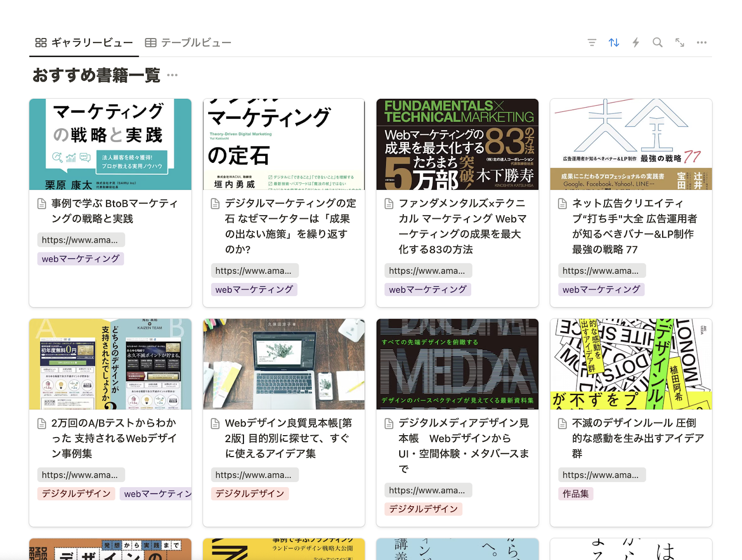Click the 作品集 tag on 不滅のデザインルール card
Viewport: 742px width, 560px height.
[x=576, y=494]
